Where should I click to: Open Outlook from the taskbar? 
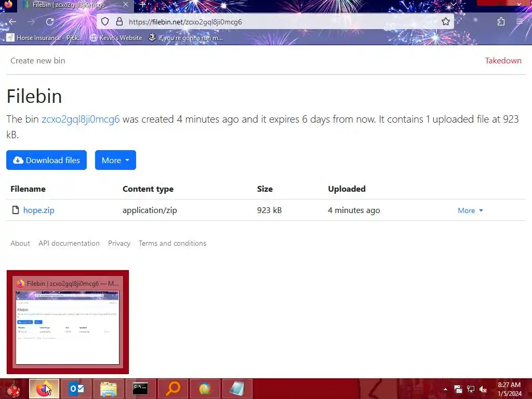point(76,389)
